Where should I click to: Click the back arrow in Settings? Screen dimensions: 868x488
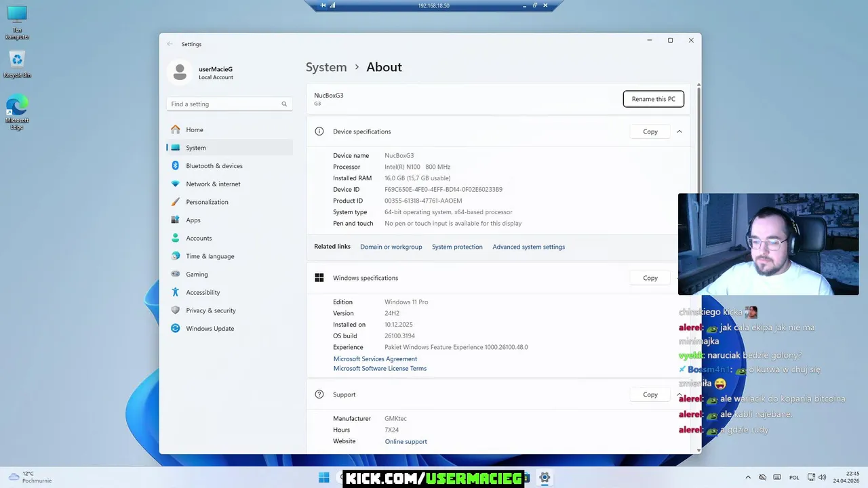[x=170, y=44]
